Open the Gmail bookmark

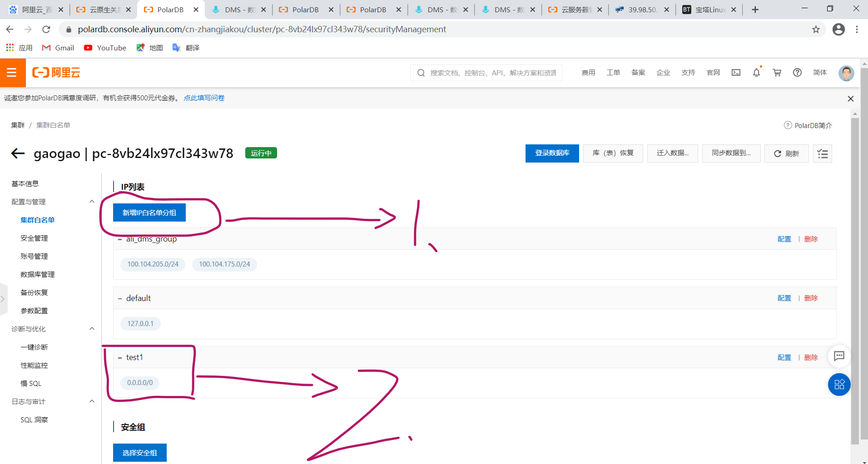(58, 48)
